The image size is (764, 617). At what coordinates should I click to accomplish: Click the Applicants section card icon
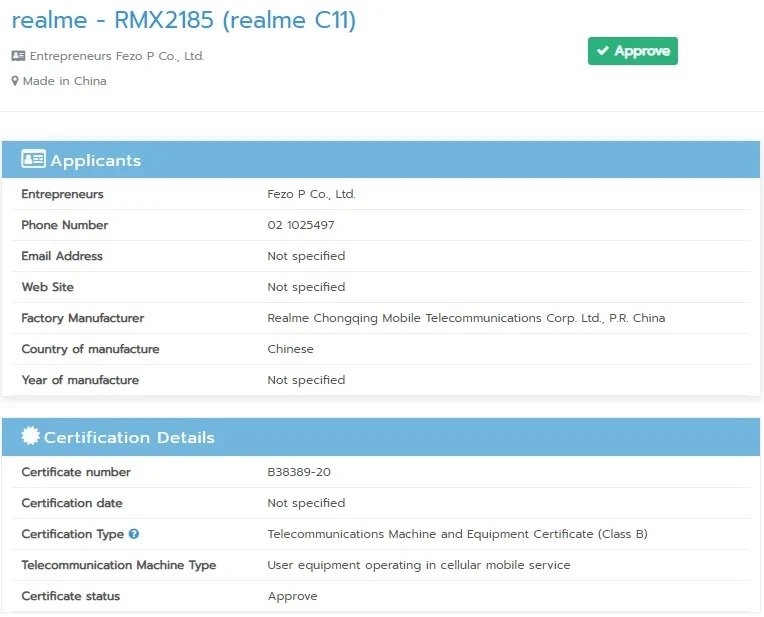point(33,159)
